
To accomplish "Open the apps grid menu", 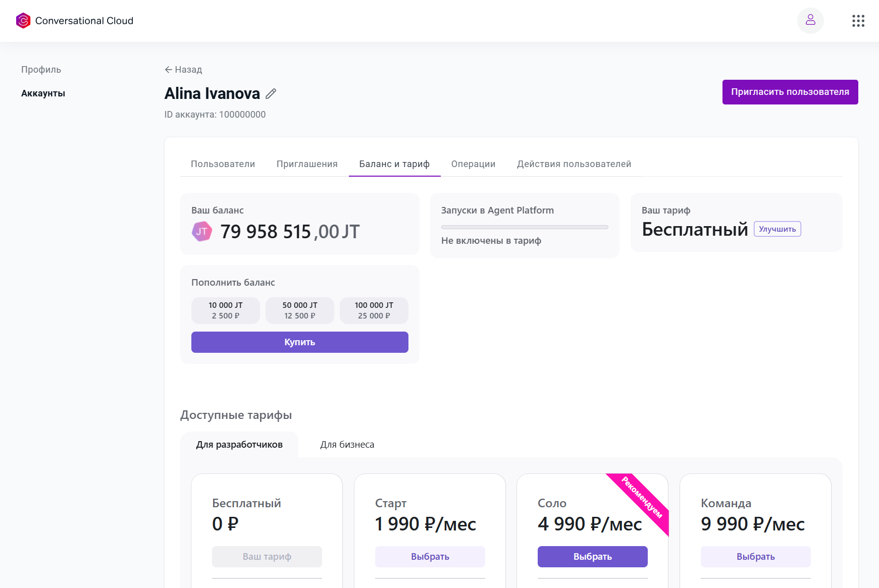I will 858,21.
